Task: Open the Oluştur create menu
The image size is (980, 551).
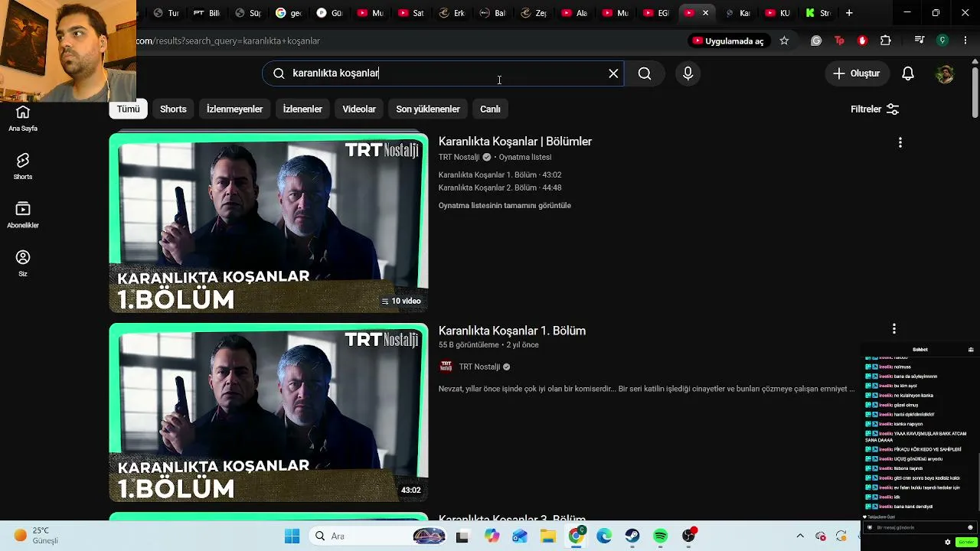Action: (x=857, y=73)
